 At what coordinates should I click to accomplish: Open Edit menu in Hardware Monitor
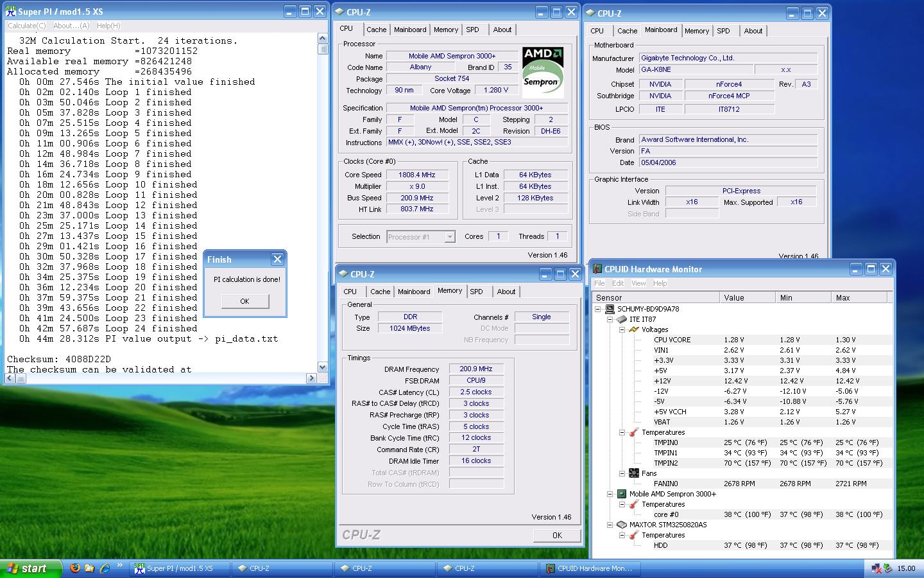618,283
